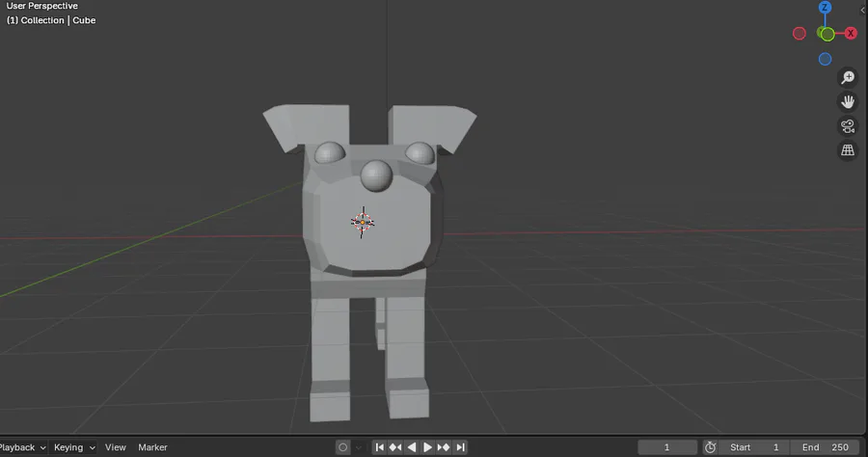Open the timeline Marker menu
The height and width of the screenshot is (457, 868).
[152, 447]
